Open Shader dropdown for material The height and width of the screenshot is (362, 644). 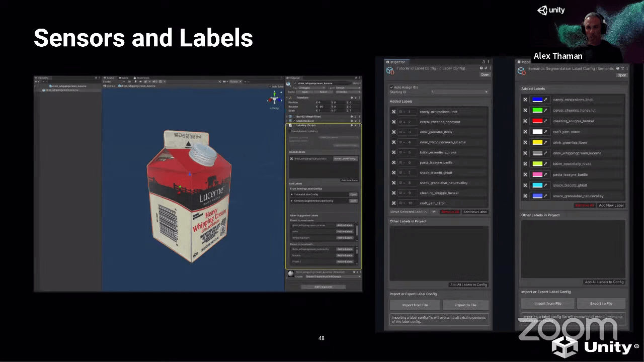click(x=333, y=277)
